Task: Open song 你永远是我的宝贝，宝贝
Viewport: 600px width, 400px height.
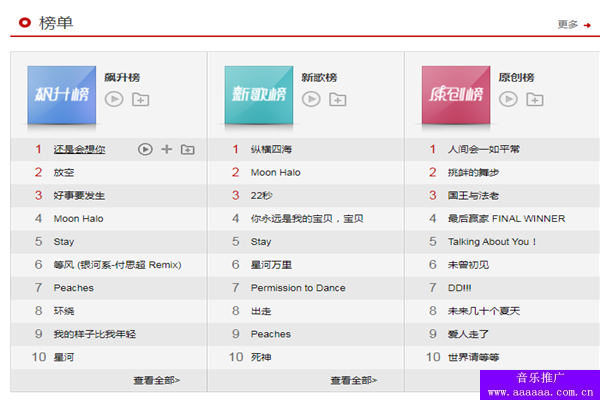Action: pyautogui.click(x=307, y=219)
